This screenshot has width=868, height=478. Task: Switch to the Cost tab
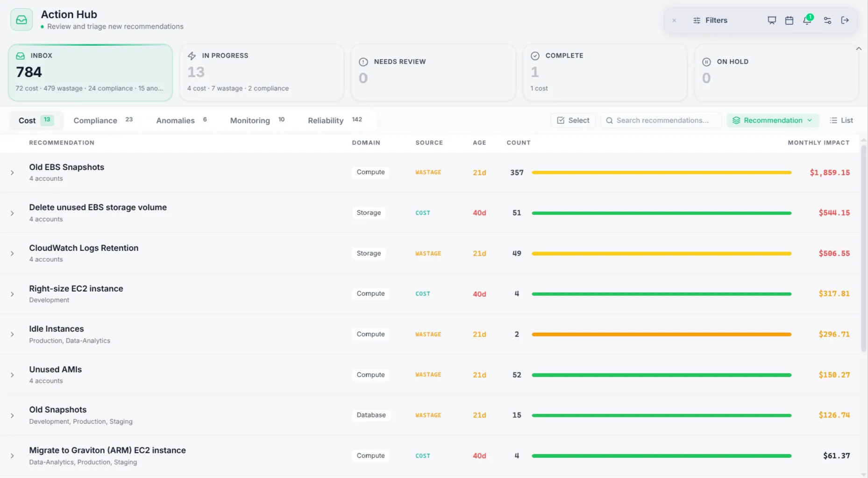36,121
